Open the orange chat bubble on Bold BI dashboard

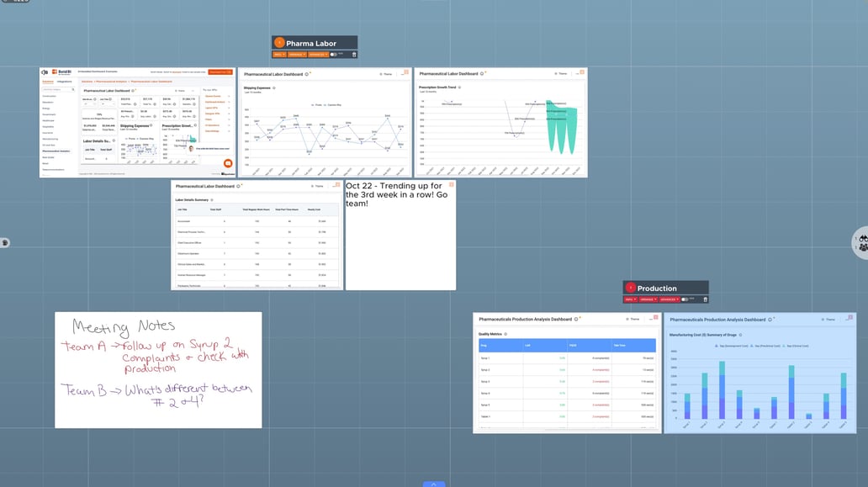[227, 163]
